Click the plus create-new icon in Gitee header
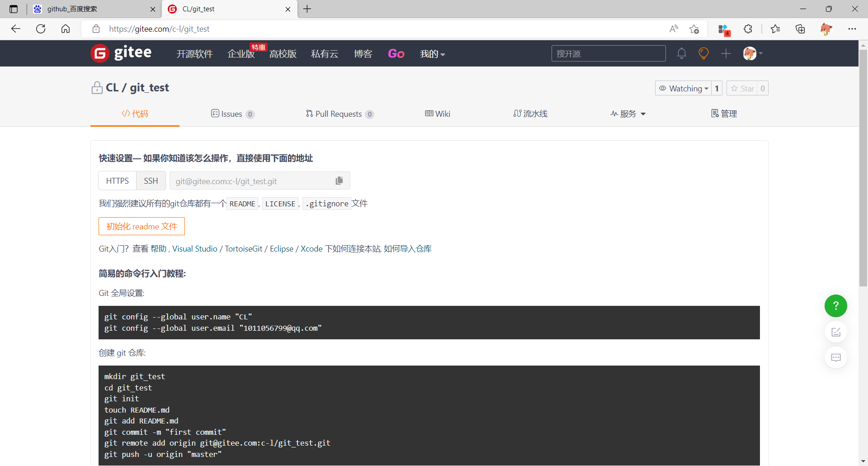Viewport: 868px width, 466px height. tap(726, 53)
